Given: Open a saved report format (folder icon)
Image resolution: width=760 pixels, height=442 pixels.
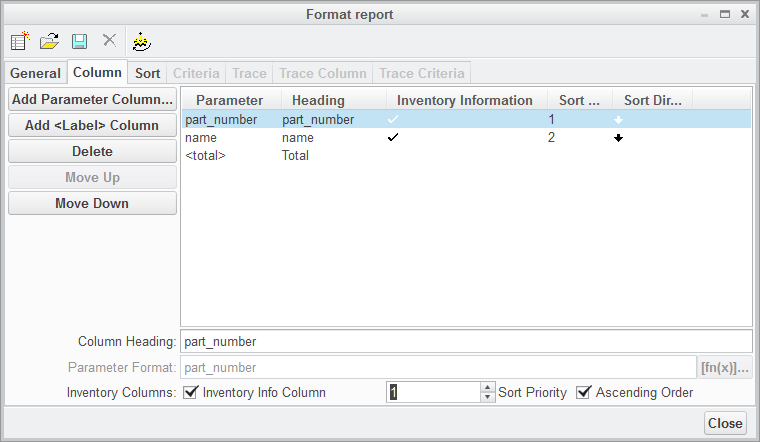Looking at the screenshot, I should pos(49,41).
